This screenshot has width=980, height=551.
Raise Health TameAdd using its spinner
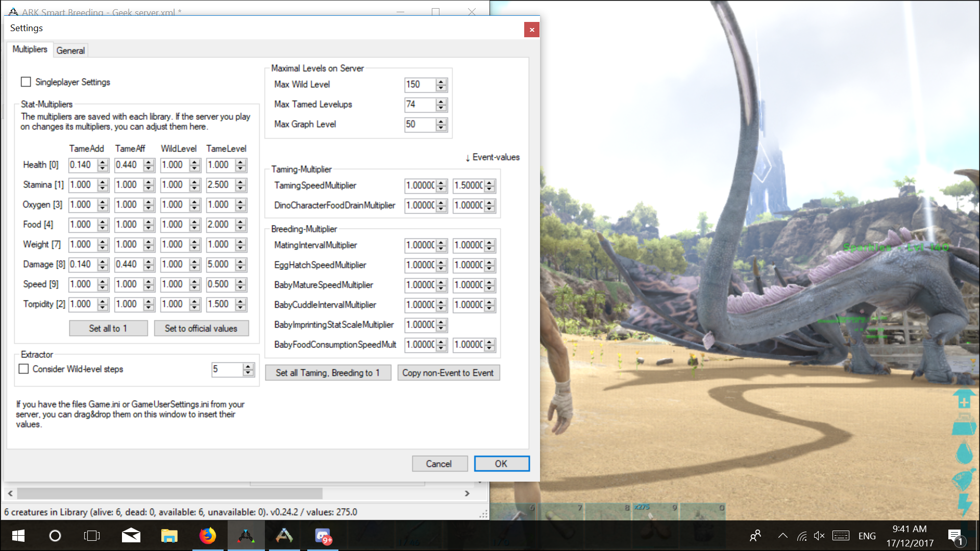click(103, 162)
